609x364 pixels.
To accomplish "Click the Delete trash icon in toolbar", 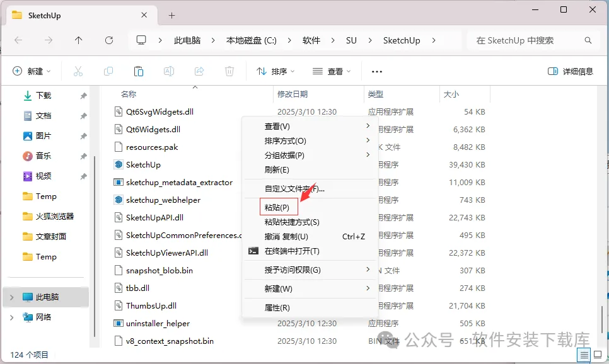I will click(229, 71).
